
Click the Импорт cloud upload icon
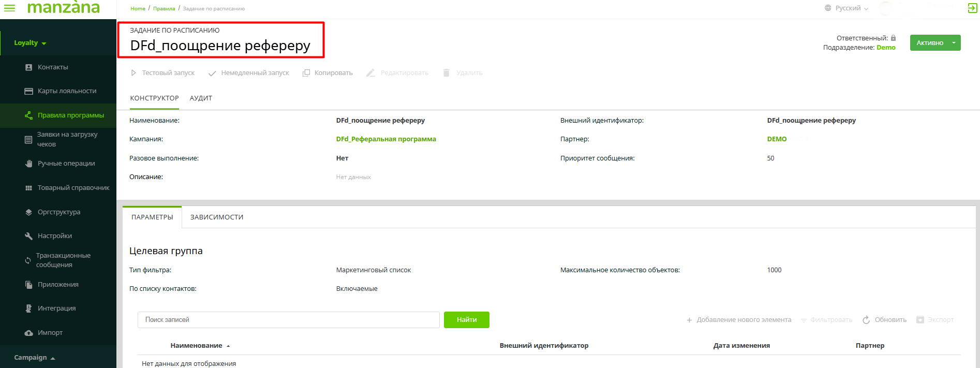pos(29,333)
